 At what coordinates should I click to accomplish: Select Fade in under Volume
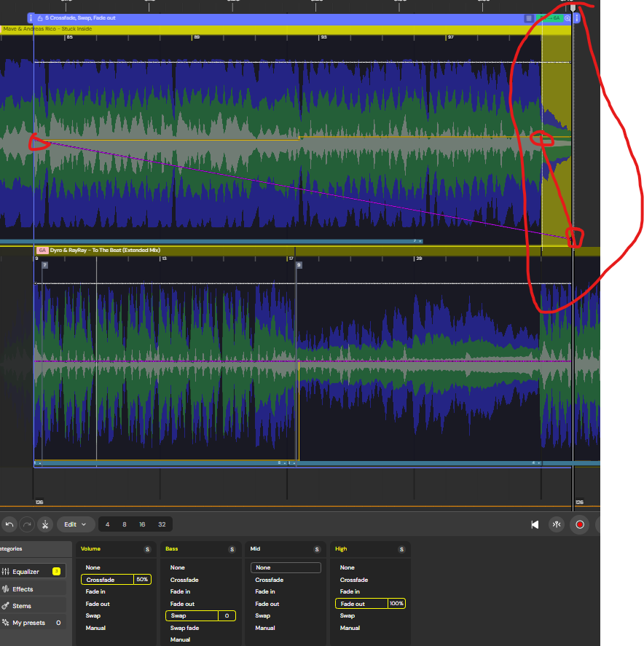95,591
